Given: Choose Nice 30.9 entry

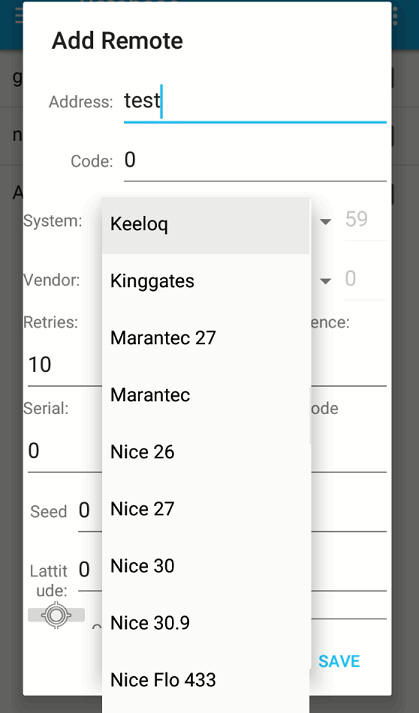Looking at the screenshot, I should pos(206,623).
